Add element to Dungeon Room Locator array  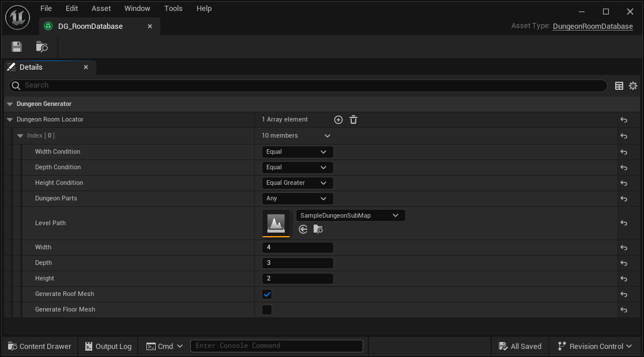pyautogui.click(x=338, y=120)
